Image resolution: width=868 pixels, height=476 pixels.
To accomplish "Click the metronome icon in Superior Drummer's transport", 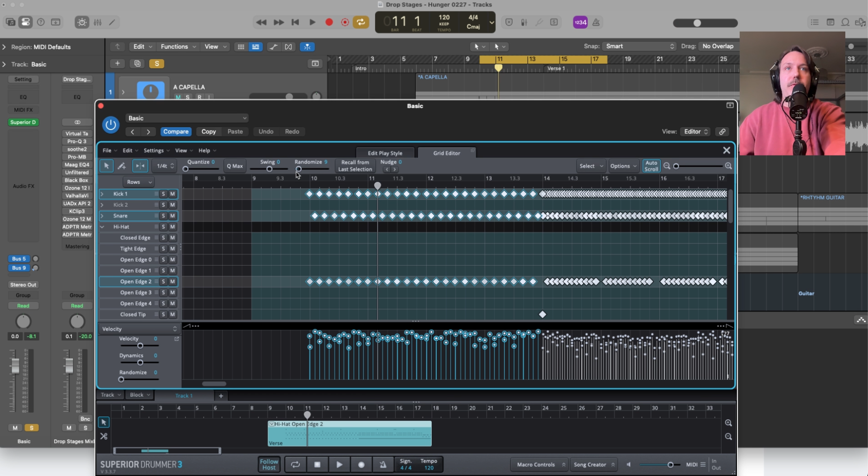I will pos(383,464).
